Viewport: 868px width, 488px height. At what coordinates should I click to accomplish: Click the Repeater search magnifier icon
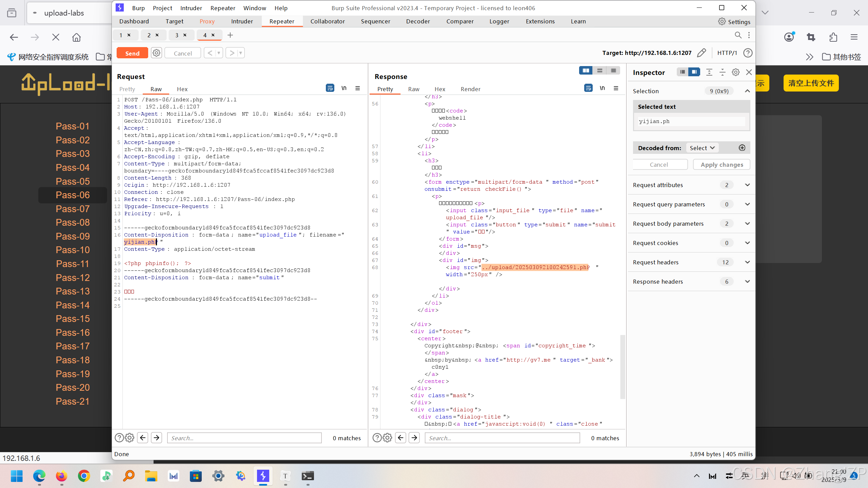pyautogui.click(x=738, y=35)
